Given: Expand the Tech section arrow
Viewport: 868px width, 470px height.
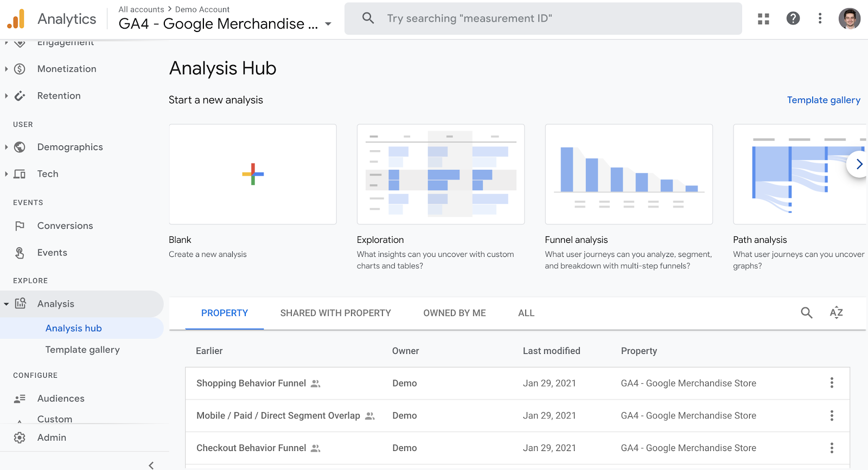Looking at the screenshot, I should pos(6,174).
